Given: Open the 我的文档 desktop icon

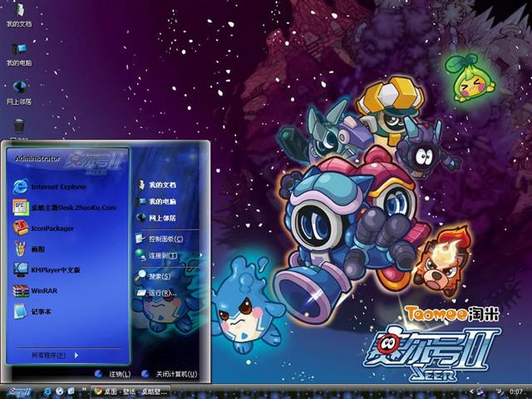Looking at the screenshot, I should [x=19, y=15].
